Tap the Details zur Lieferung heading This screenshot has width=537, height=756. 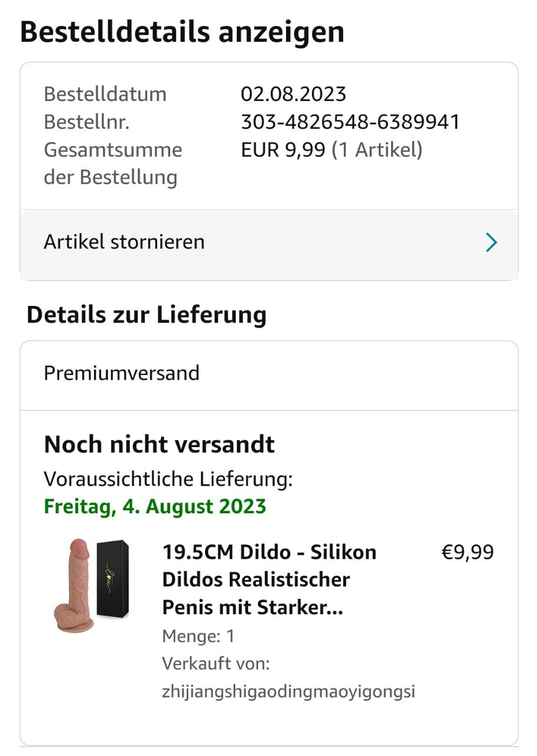[147, 315]
